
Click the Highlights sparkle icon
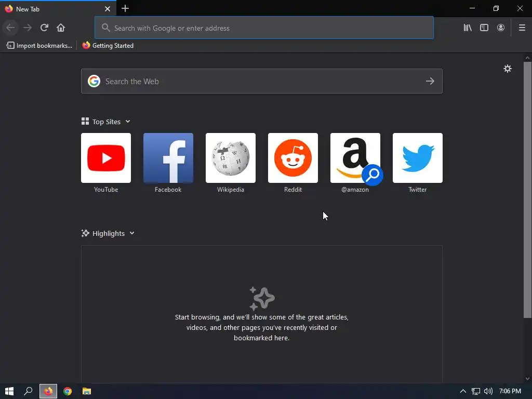[x=85, y=233]
